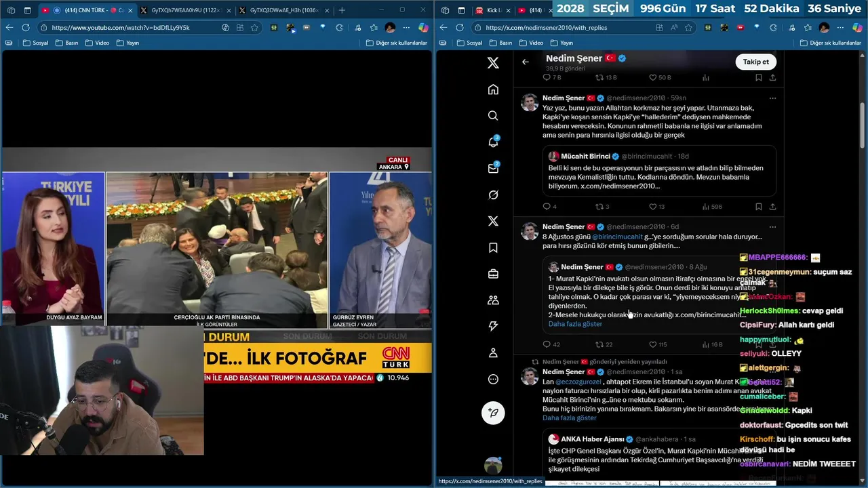
Task: Click x.com address bar URL
Action: pos(546,28)
